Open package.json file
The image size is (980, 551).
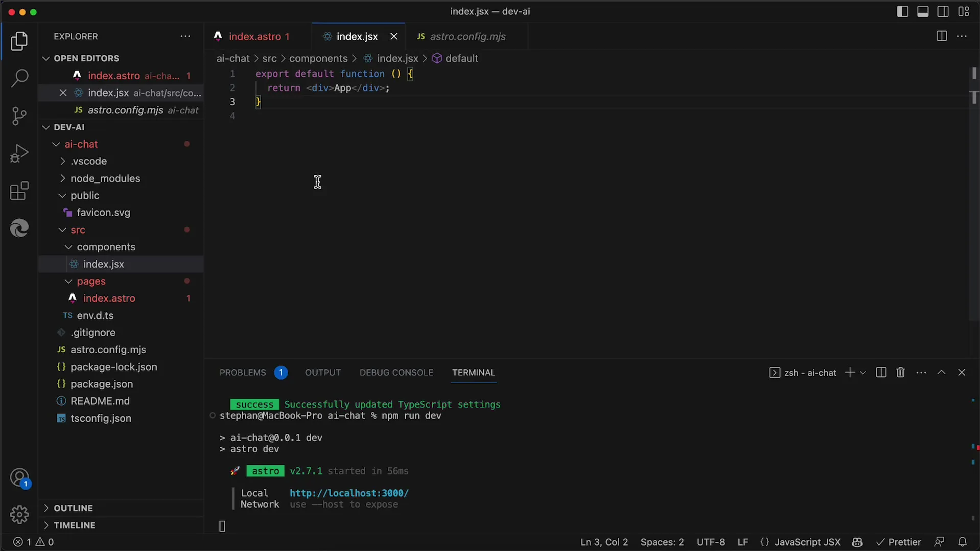[102, 384]
